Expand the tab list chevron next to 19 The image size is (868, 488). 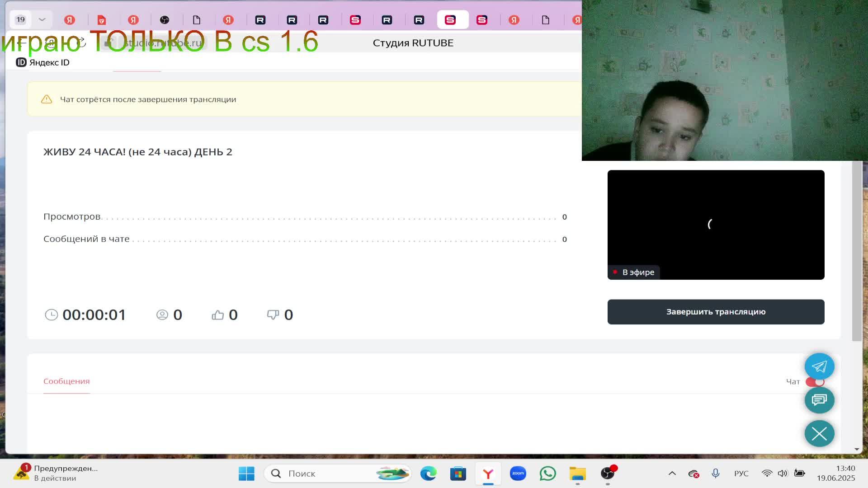[42, 19]
